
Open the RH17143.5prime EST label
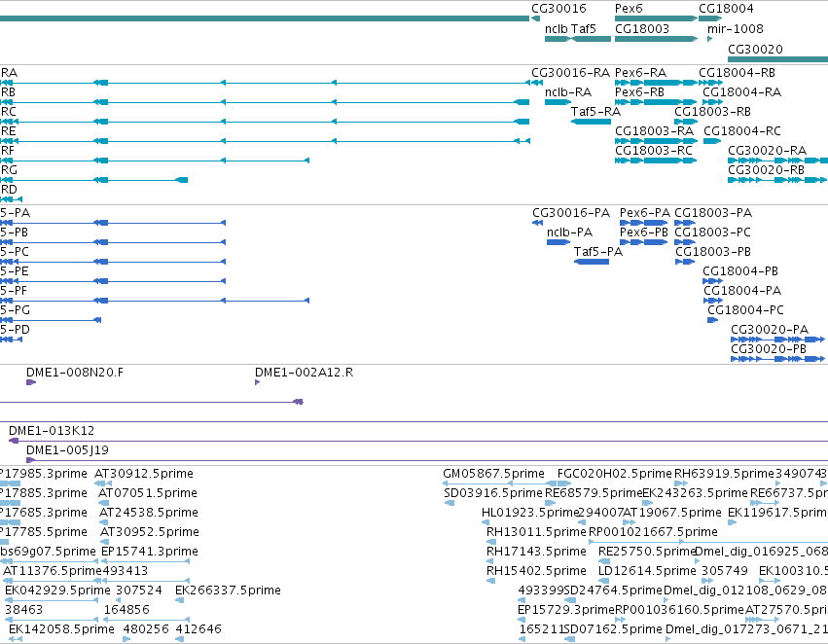click(x=536, y=552)
